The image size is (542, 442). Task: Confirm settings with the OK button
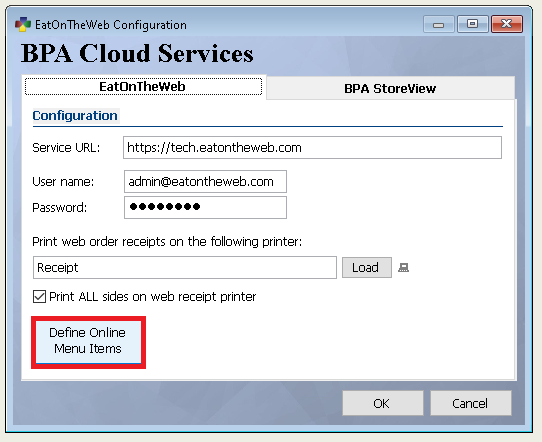(x=383, y=403)
